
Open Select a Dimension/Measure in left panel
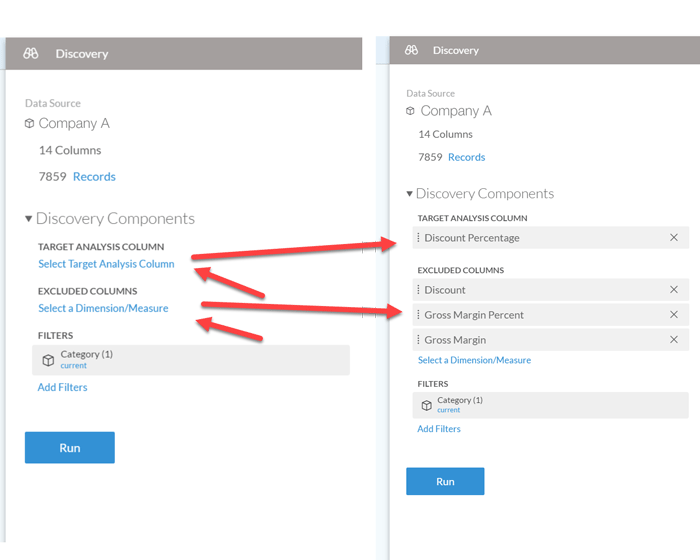coord(103,308)
